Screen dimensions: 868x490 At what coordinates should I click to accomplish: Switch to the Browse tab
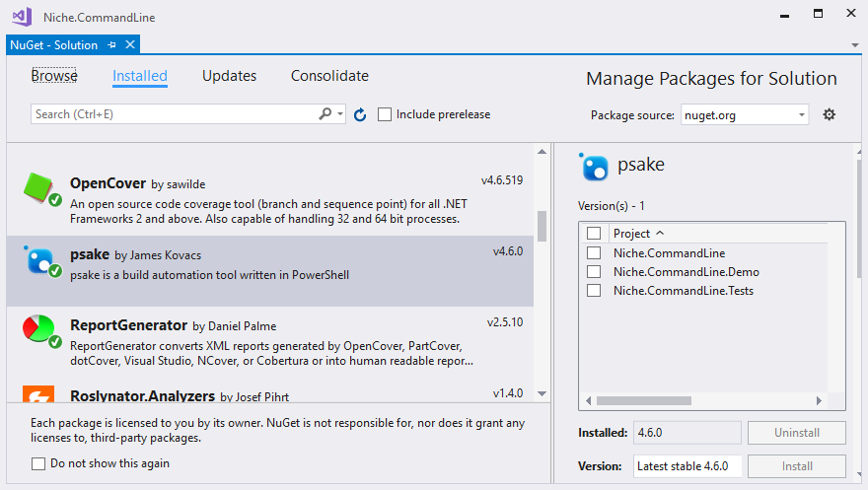(53, 75)
